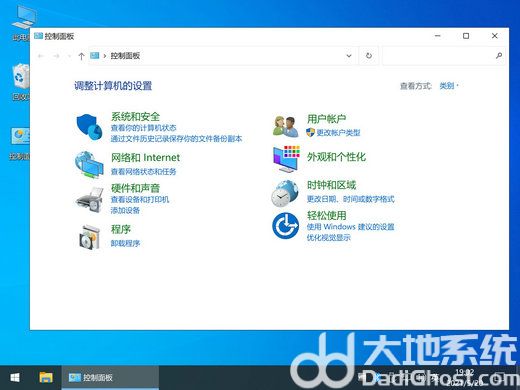Maximize the 控制面板 window
Screen dimensions: 520x390
[x=466, y=36]
